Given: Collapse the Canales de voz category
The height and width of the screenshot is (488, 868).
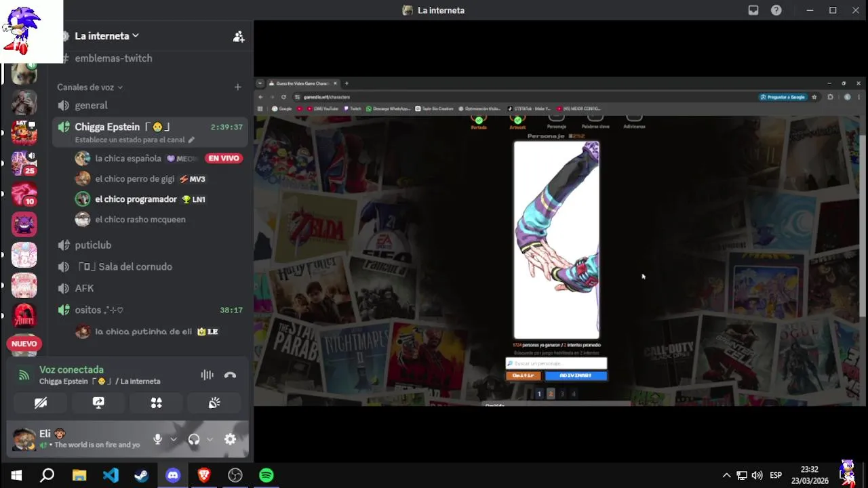Looking at the screenshot, I should pyautogui.click(x=90, y=87).
